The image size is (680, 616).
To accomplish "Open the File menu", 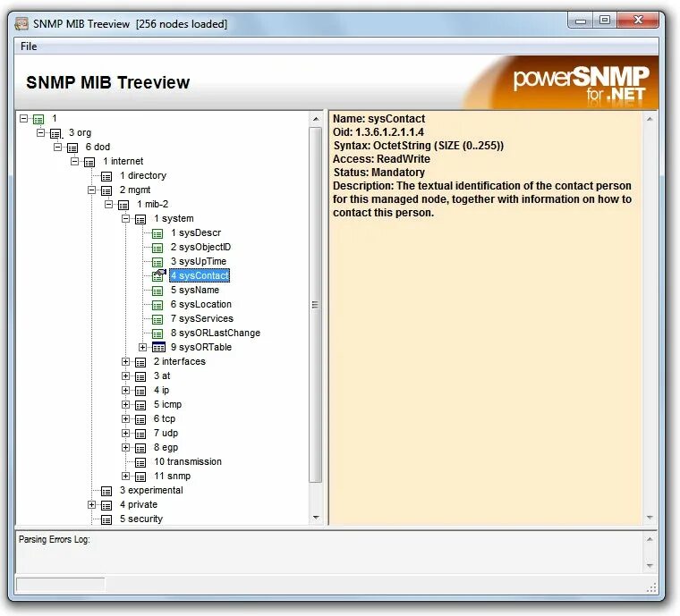I will pyautogui.click(x=29, y=46).
